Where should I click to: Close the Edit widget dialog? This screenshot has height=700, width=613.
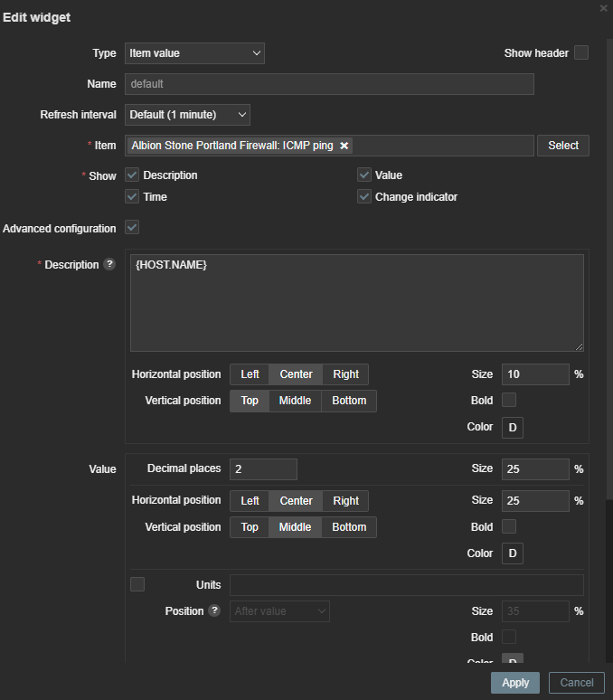tap(604, 7)
